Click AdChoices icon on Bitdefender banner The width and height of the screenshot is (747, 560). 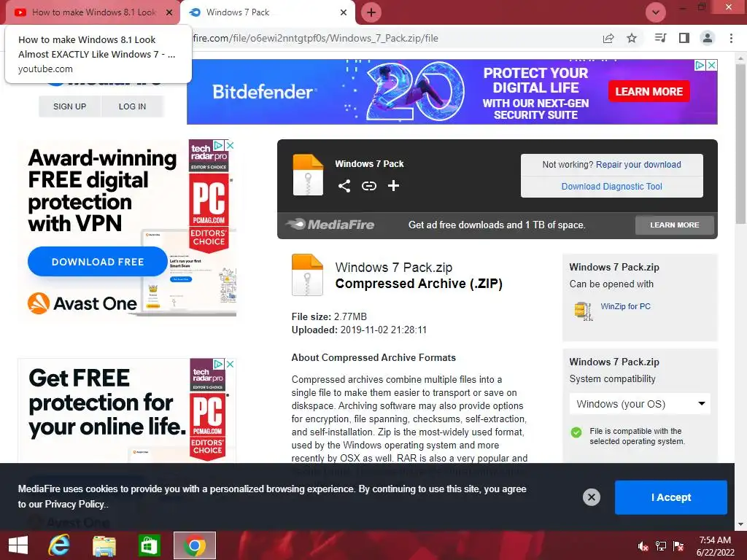(x=700, y=65)
